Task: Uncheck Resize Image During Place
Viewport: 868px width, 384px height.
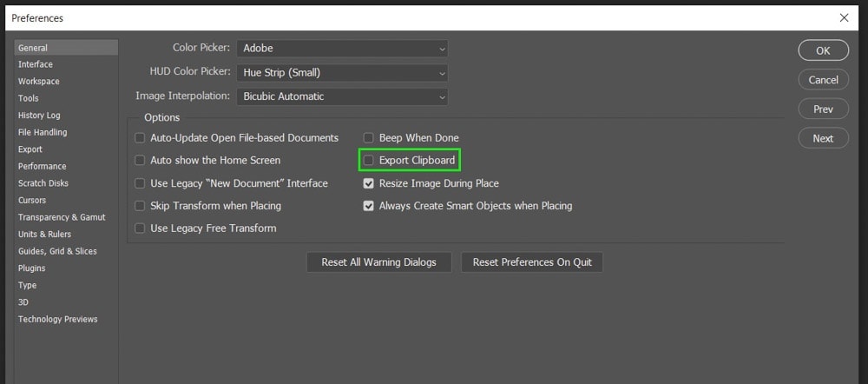Action: 368,182
